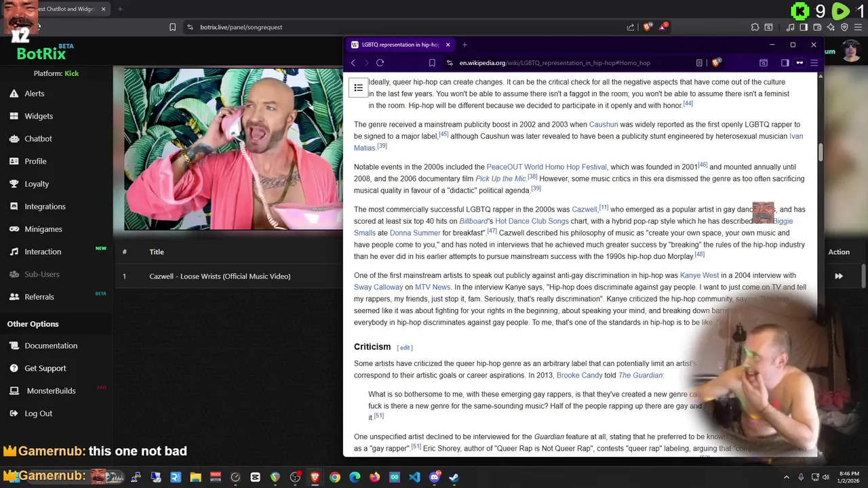Open Referrals people icon in sidebar
The height and width of the screenshot is (488, 868).
[14, 297]
